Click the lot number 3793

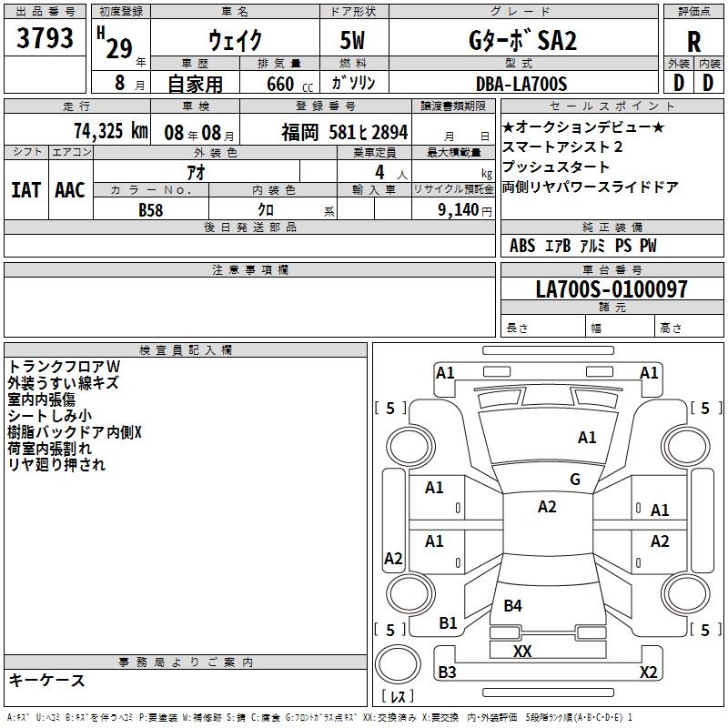[x=45, y=40]
